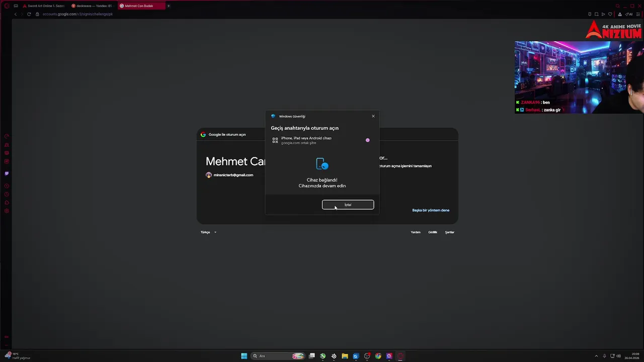
Task: Open the player (play triangle) toolbar icon
Action: pyautogui.click(x=603, y=14)
